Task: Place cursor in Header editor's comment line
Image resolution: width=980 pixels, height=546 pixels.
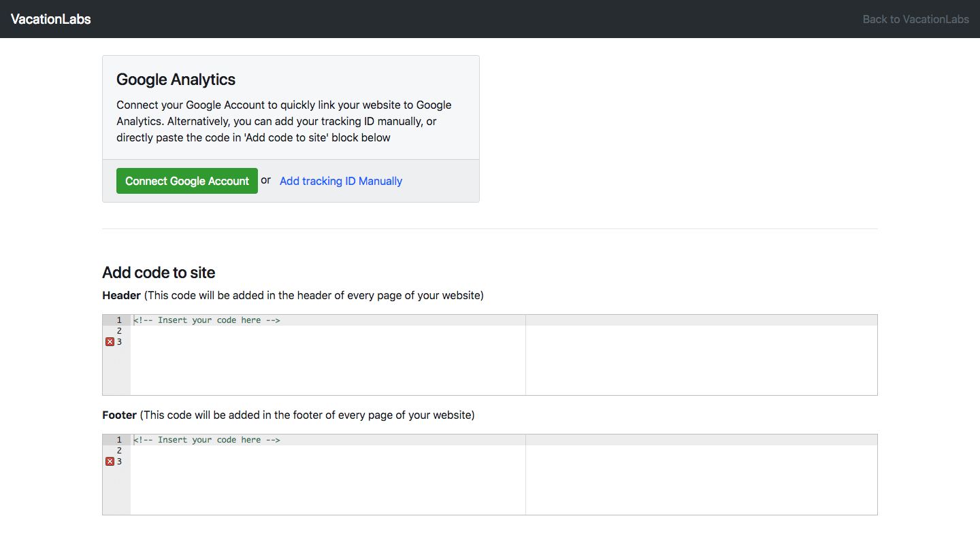Action: click(x=207, y=320)
